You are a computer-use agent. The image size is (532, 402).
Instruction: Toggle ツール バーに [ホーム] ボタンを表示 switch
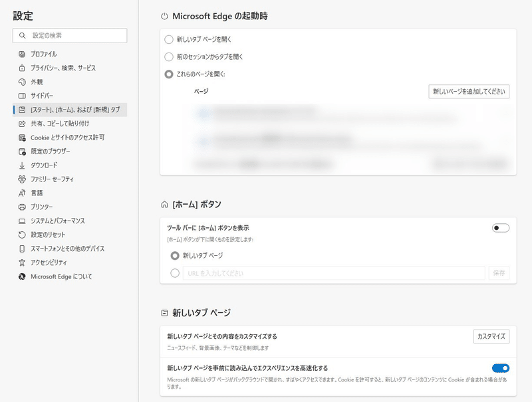[501, 228]
